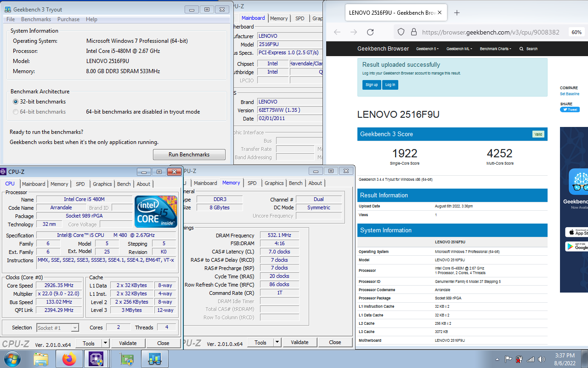Click Run Benchmarks button
This screenshot has height=368, width=588.
pos(189,155)
